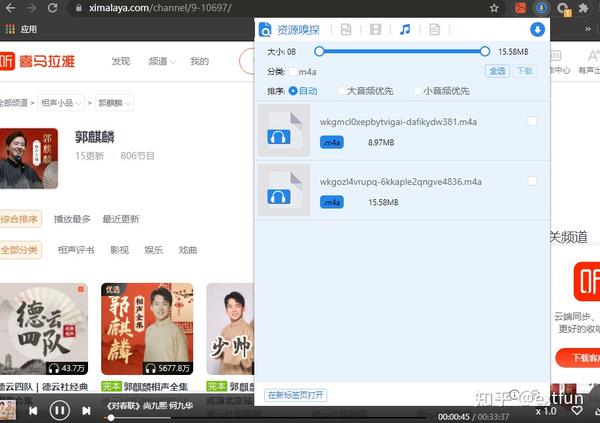The width and height of the screenshot is (600, 423).
Task: Filter by 娱乐 category
Action: pyautogui.click(x=153, y=250)
